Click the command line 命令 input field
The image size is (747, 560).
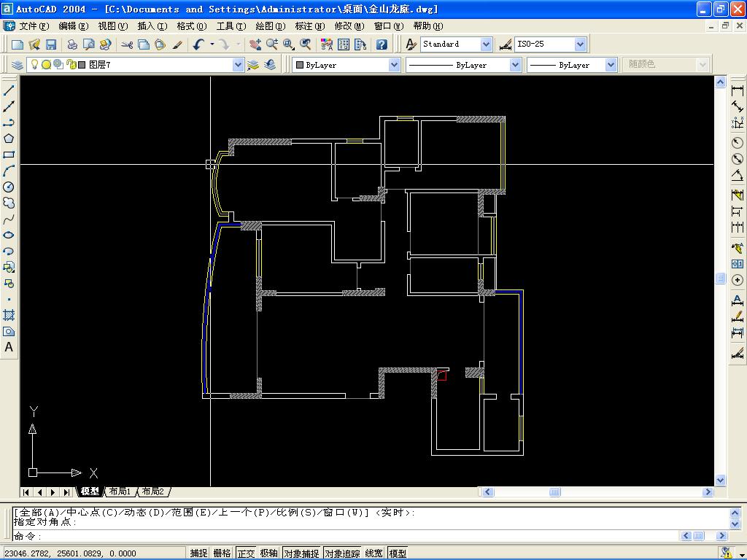pyautogui.click(x=347, y=536)
